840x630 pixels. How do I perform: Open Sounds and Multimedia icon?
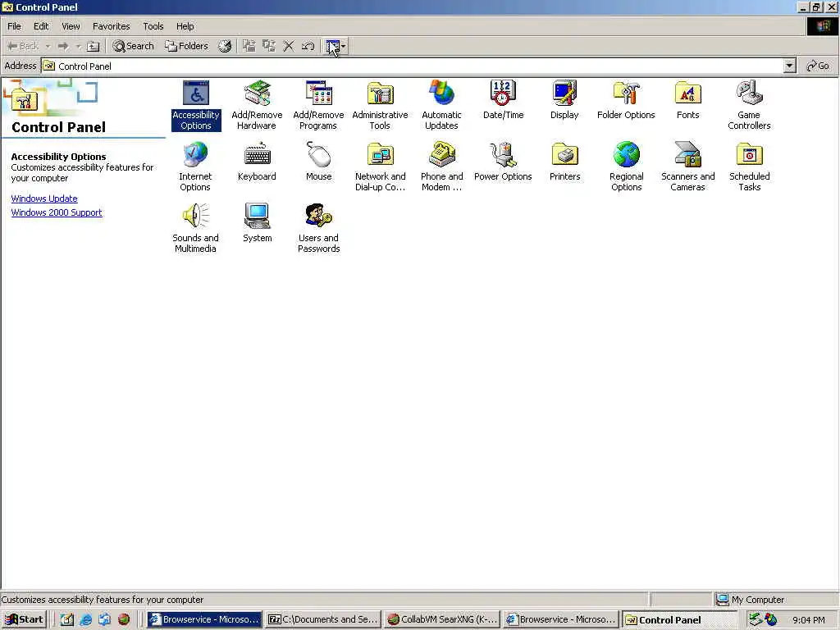[x=195, y=228]
